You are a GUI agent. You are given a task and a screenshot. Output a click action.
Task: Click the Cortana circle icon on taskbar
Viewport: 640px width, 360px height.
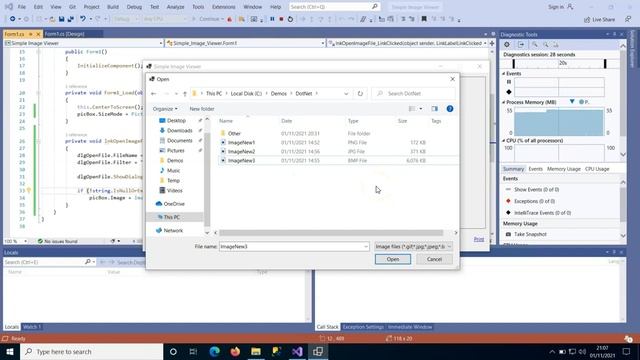click(x=173, y=351)
